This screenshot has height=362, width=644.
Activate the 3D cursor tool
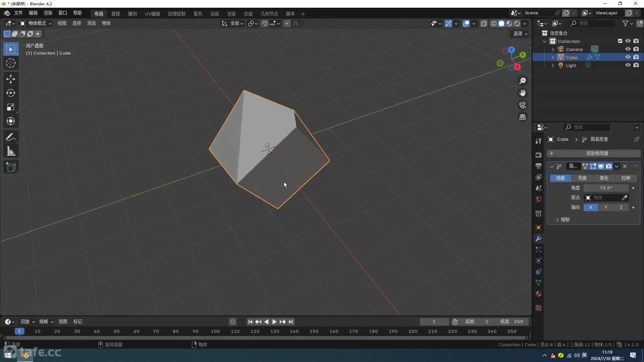tap(11, 63)
